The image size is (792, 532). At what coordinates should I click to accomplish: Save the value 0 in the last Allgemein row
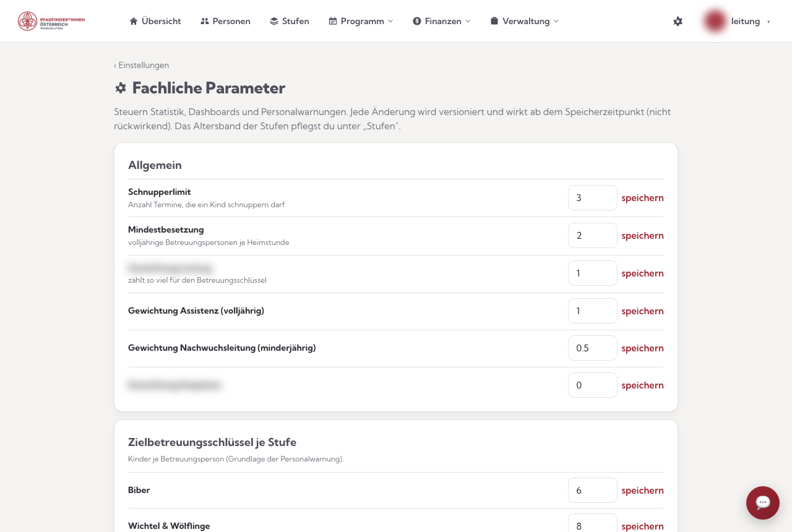642,385
